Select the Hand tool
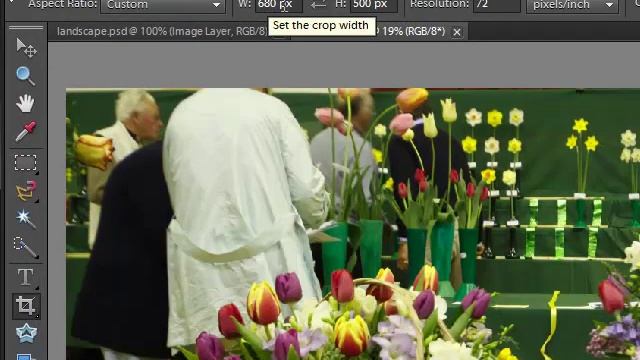The height and width of the screenshot is (360, 640). [x=25, y=103]
